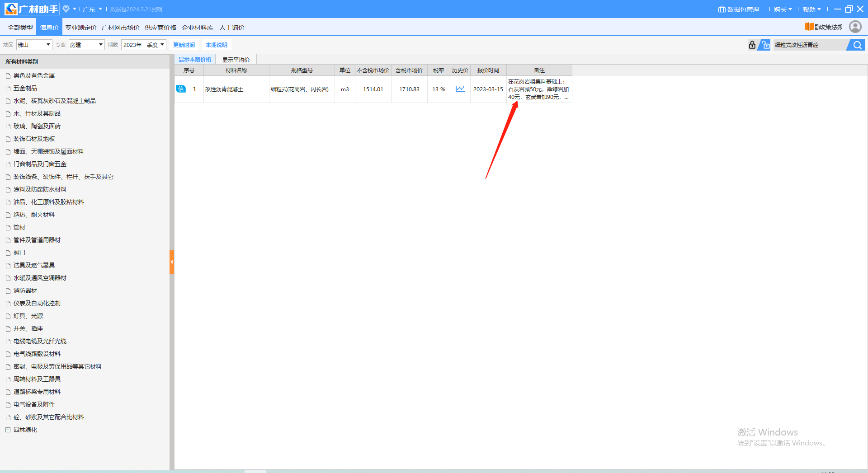Select 管件及管道用器材 category
Screen dimensions: 868x473
click(37, 240)
